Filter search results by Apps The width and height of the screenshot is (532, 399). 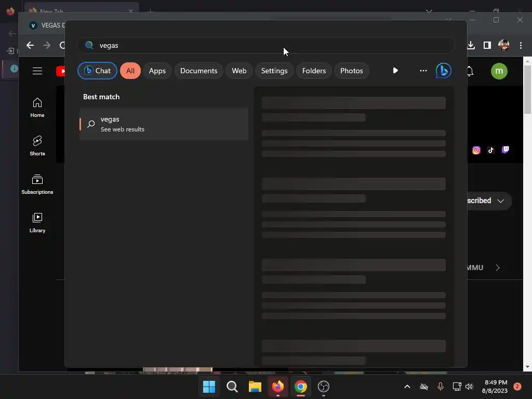[x=157, y=71]
